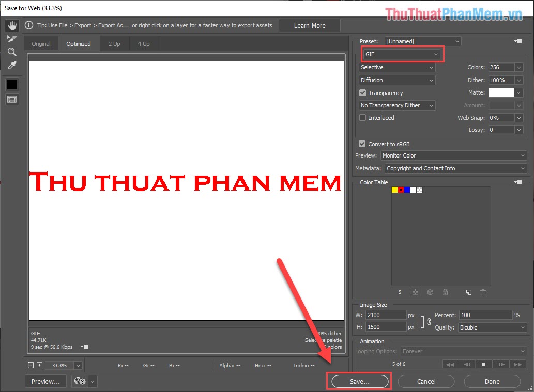This screenshot has width=534, height=392.
Task: Click the new color swatch icon
Action: [468, 292]
